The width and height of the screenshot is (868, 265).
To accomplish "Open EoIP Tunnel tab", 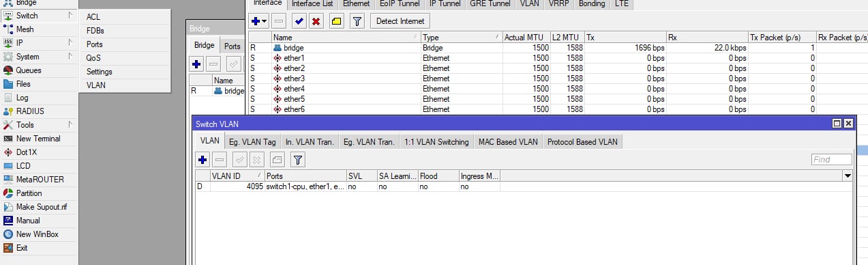I will click(399, 3).
